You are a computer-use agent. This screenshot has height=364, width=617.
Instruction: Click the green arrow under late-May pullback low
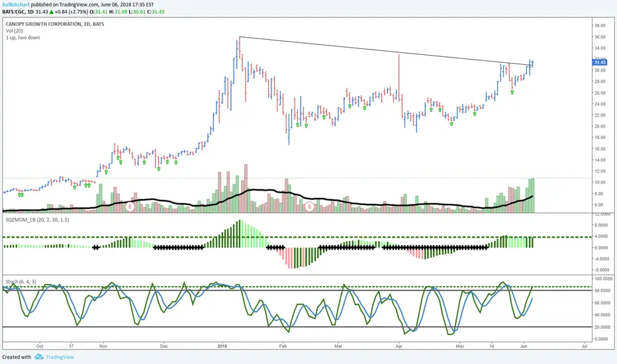click(x=512, y=92)
